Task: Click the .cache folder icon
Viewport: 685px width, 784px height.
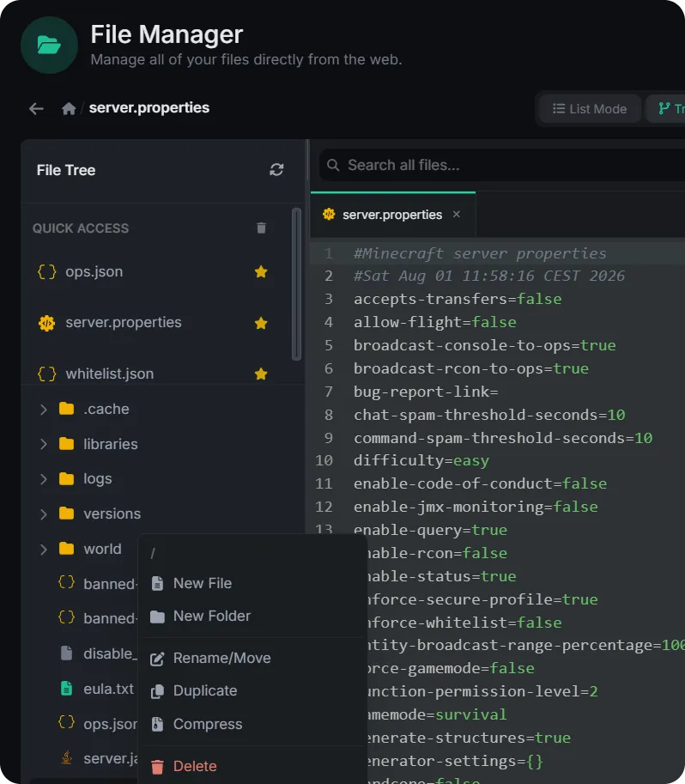Action: coord(66,409)
